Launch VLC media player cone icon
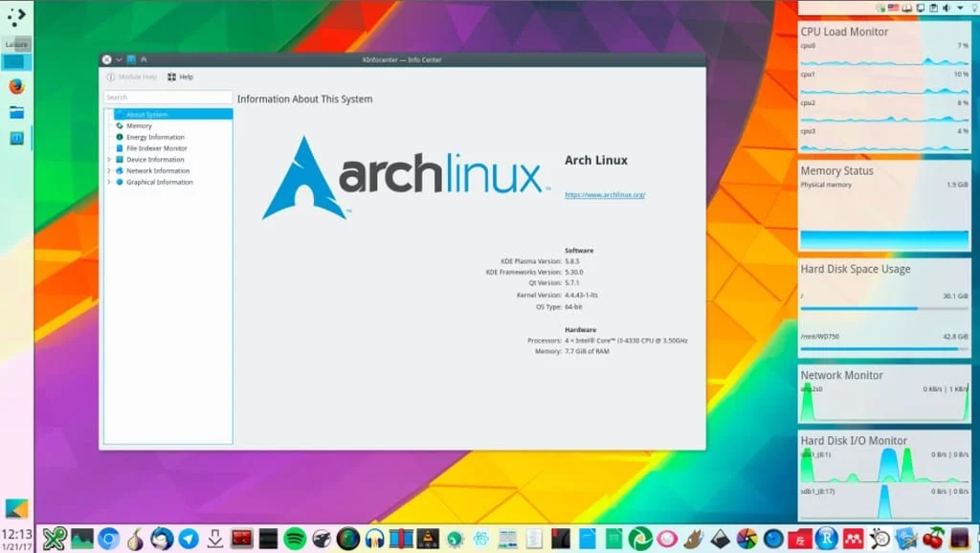The image size is (980, 553). coord(428,539)
